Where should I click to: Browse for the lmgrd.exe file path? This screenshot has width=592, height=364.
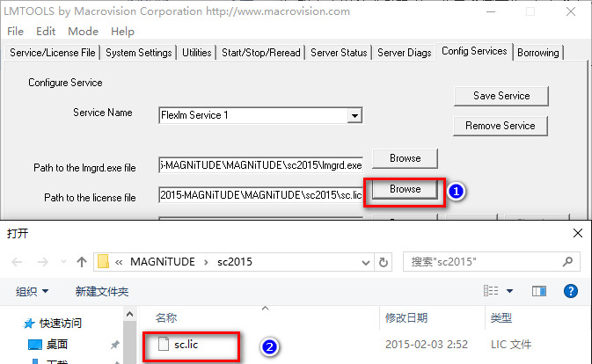(406, 158)
